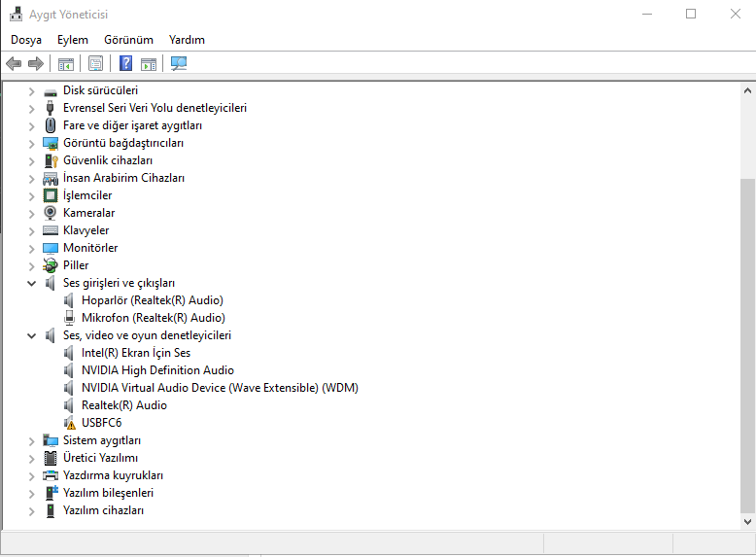Expand Fare ve diğer işaret aygıtları
Screen dimensions: 756x557
pos(32,126)
